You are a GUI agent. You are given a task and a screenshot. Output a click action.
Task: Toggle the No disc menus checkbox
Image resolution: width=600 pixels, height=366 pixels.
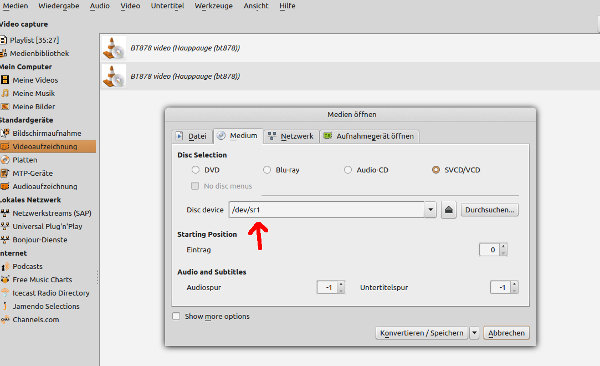pyautogui.click(x=195, y=186)
